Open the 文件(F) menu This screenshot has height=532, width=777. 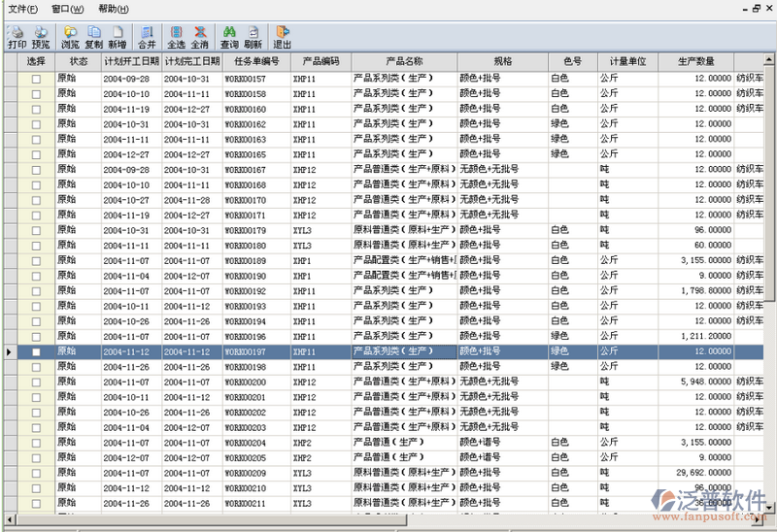(23, 9)
